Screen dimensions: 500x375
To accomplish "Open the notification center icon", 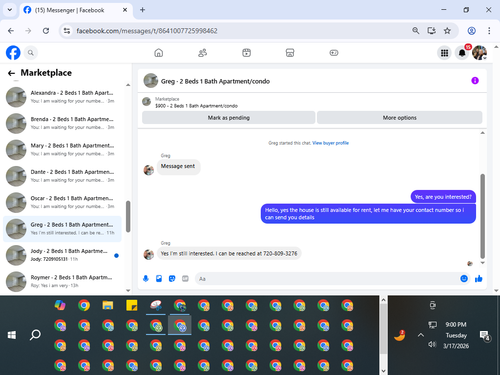I will coord(484,335).
